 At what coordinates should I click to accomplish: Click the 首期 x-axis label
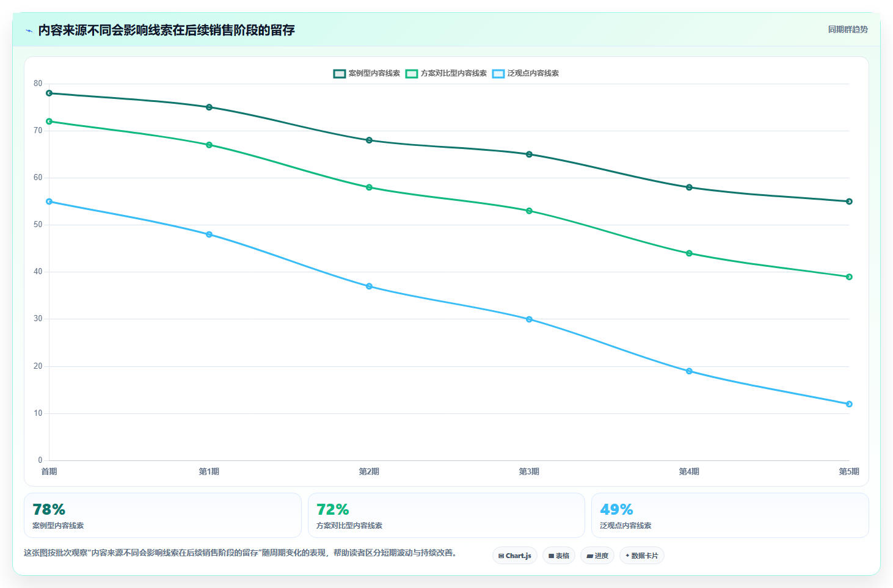click(49, 471)
